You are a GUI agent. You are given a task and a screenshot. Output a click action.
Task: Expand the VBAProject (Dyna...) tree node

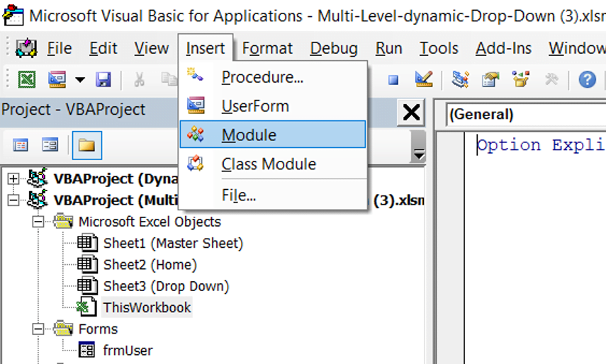pyautogui.click(x=13, y=178)
